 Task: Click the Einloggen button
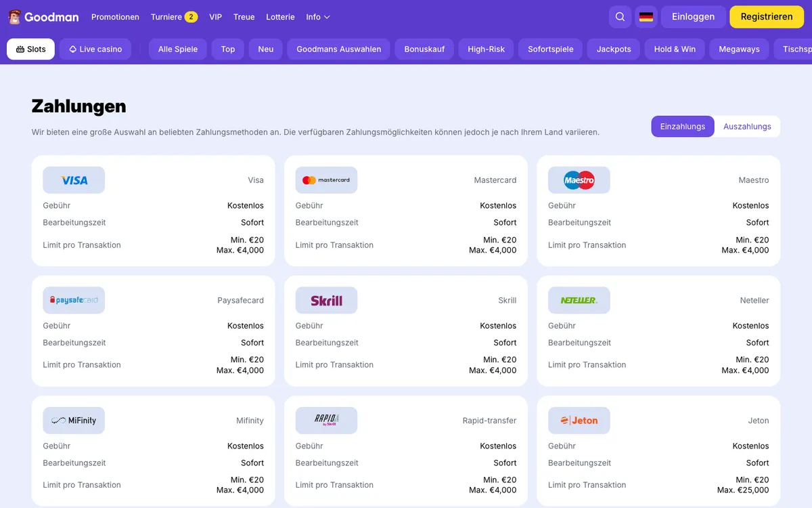click(x=693, y=17)
